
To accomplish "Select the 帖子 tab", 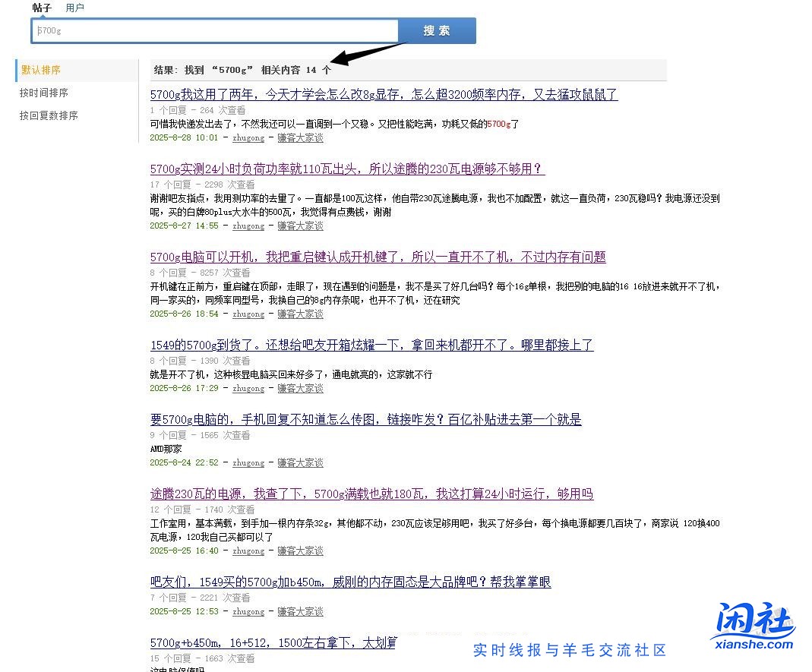I will tap(40, 8).
